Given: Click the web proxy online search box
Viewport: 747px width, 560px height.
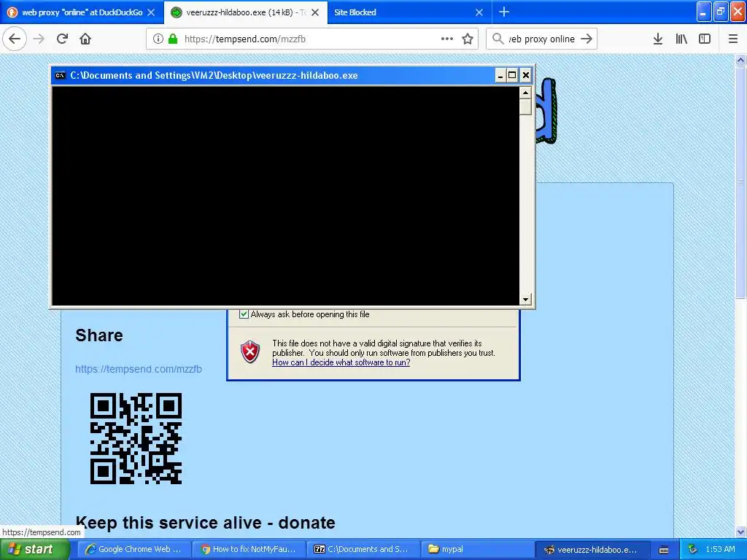Looking at the screenshot, I should tap(541, 39).
